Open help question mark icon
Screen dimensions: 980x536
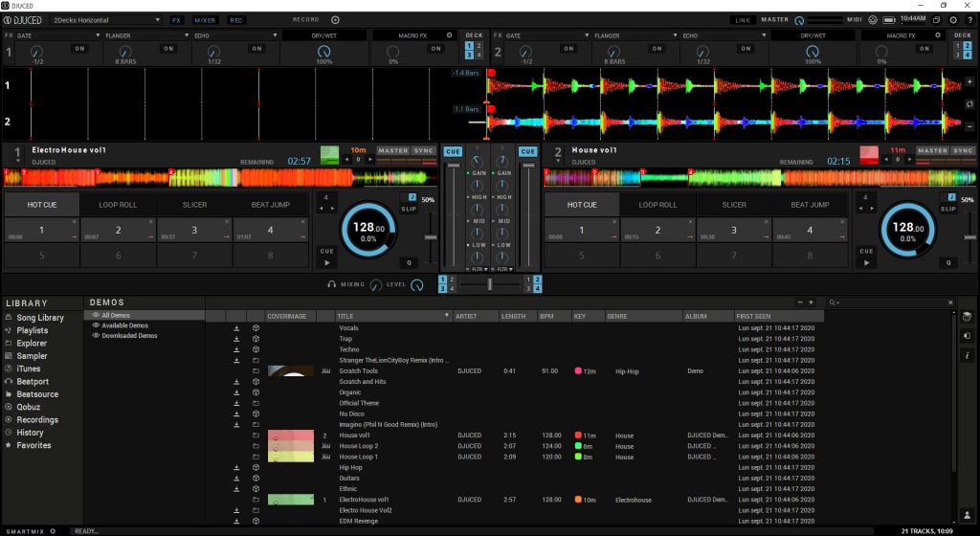point(970,20)
